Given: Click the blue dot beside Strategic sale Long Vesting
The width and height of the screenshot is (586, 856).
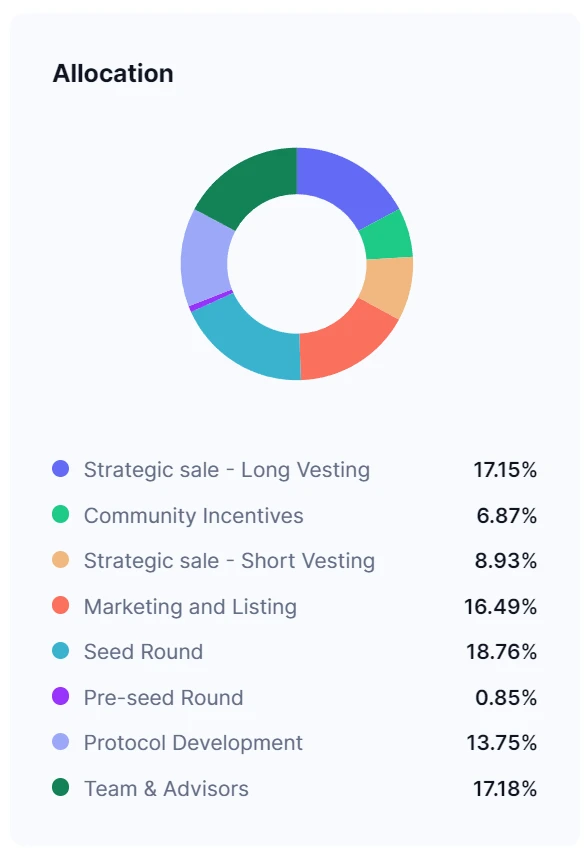Looking at the screenshot, I should 60,469.
